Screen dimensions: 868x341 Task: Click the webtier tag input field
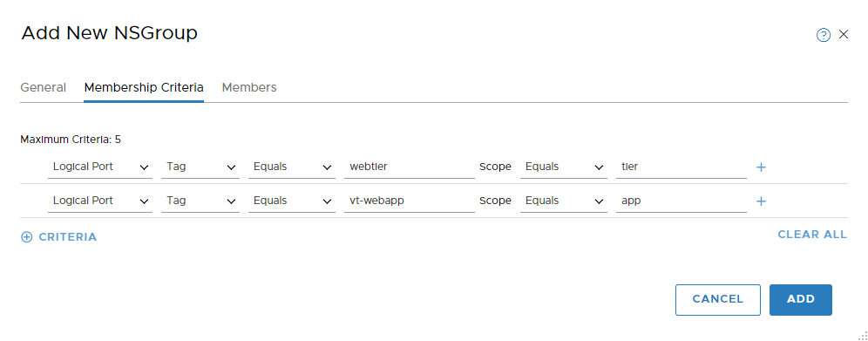coord(409,167)
